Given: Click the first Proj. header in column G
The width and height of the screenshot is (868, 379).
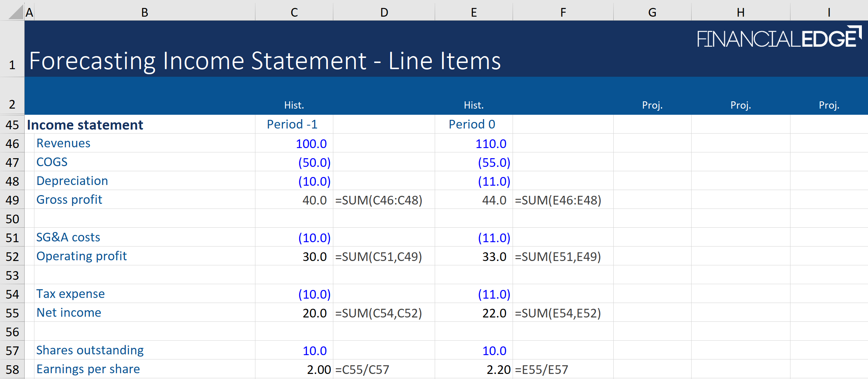Looking at the screenshot, I should (652, 105).
